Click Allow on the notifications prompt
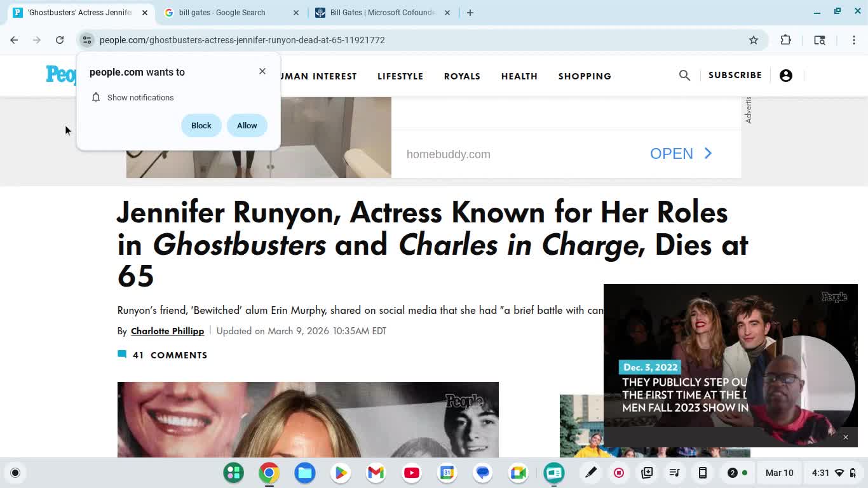The width and height of the screenshot is (868, 488). pyautogui.click(x=247, y=125)
